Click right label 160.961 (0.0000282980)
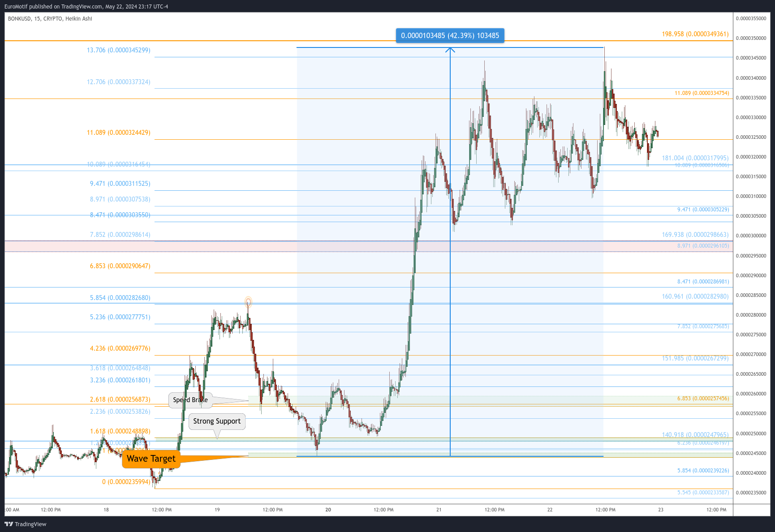The width and height of the screenshot is (775, 532). coord(695,296)
